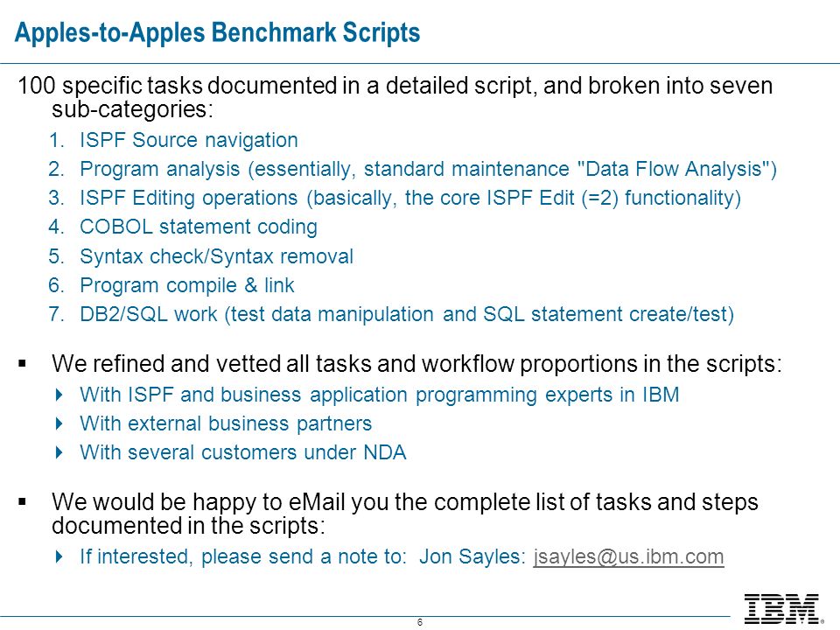Click list item ISPF Editing operations
Image resolution: width=840 pixels, height=630 pixels.
click(x=410, y=199)
